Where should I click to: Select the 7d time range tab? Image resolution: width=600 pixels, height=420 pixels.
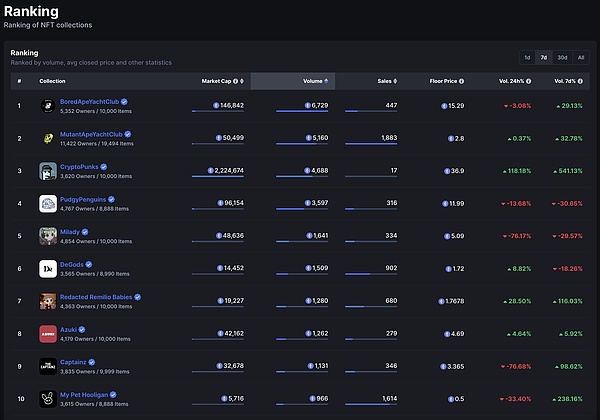[544, 57]
